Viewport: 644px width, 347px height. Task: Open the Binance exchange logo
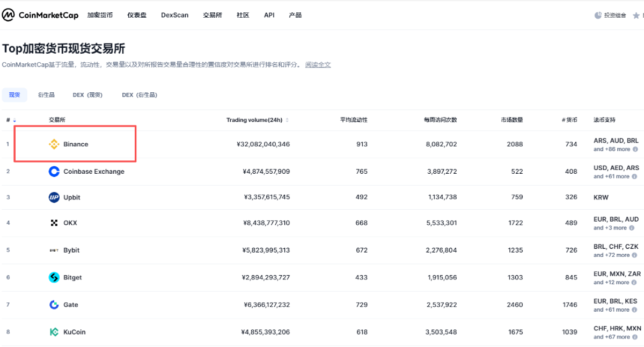pyautogui.click(x=54, y=144)
